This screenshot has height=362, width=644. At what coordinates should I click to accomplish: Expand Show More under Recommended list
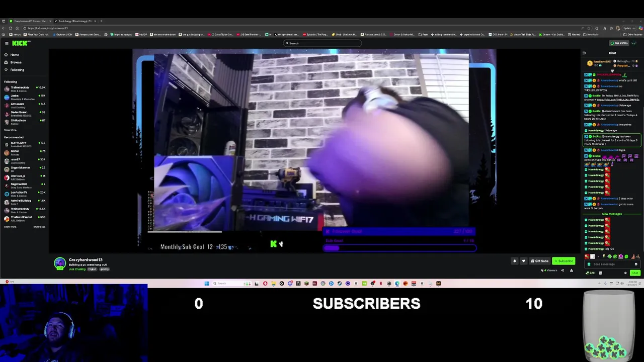(x=10, y=227)
